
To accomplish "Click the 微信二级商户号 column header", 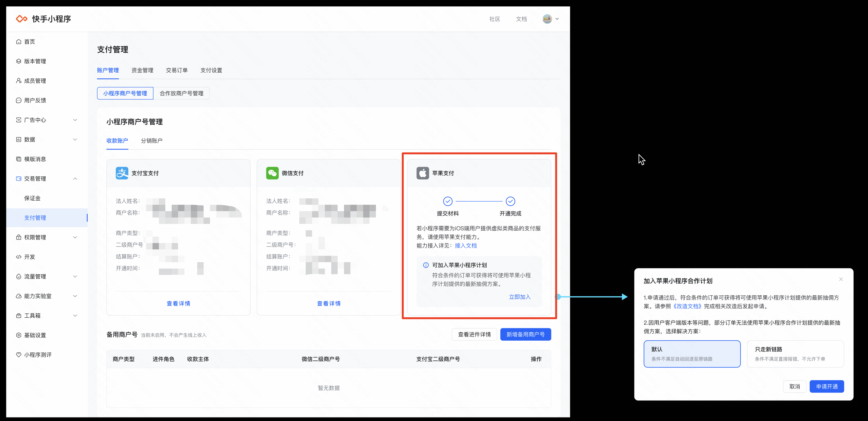I will (320, 359).
